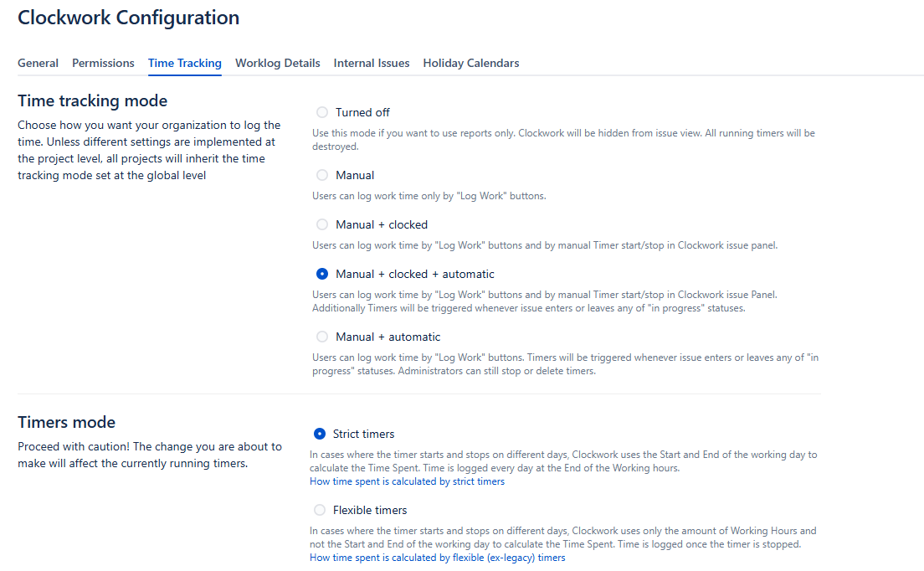Switch to the Permissions tab

[103, 63]
